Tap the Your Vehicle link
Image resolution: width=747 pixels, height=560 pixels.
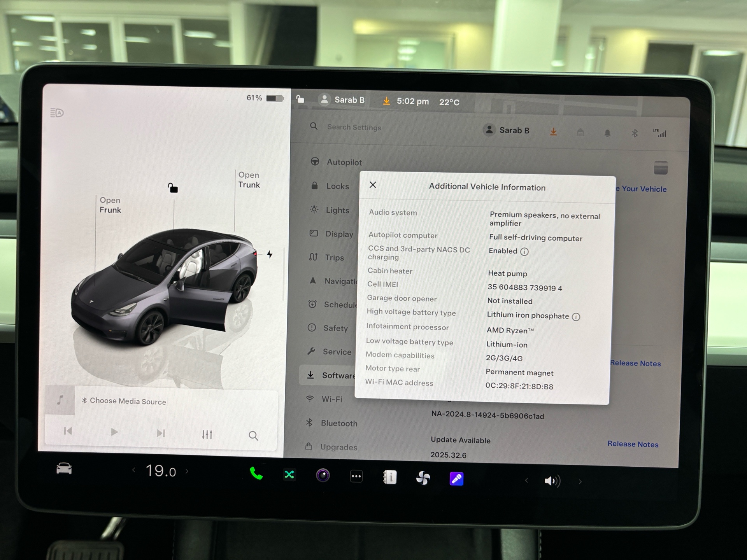point(641,189)
